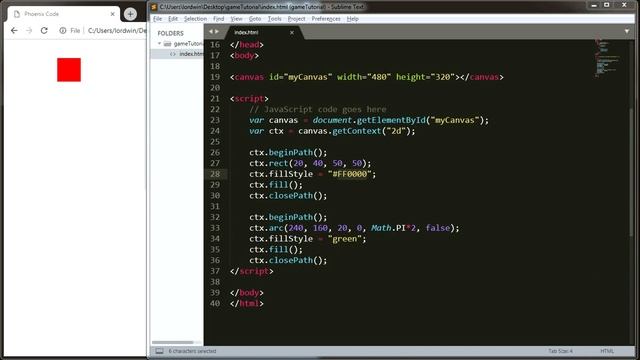Select the Phoenix Code browser tab

[x=63, y=14]
